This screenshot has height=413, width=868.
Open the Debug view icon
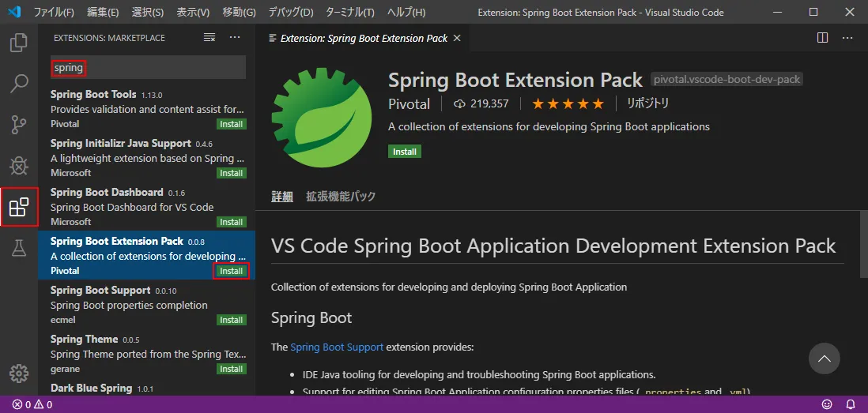click(19, 166)
